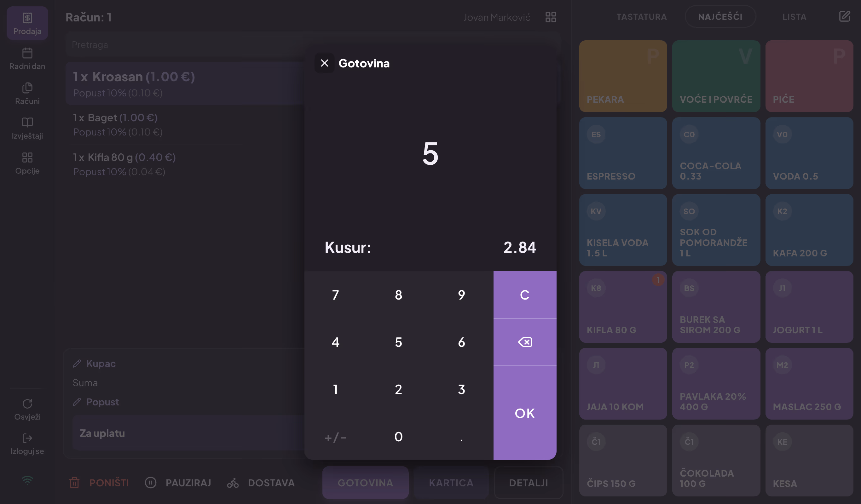861x504 pixels.
Task: Select the orange PEKARA category tile
Action: [x=623, y=76]
